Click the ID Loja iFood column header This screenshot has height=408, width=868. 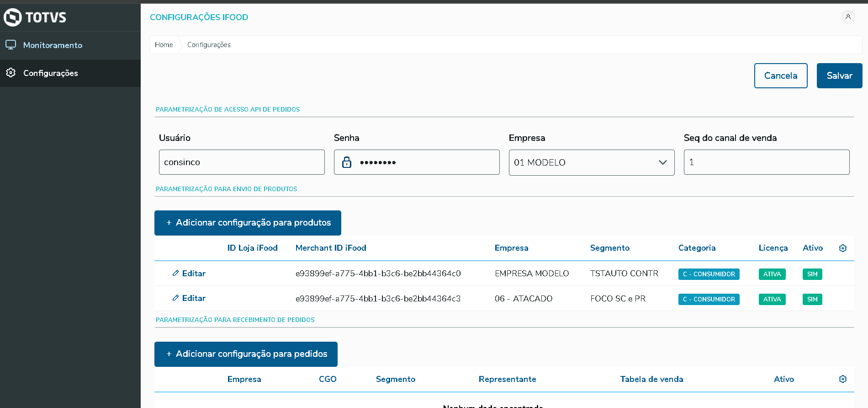pyautogui.click(x=253, y=248)
